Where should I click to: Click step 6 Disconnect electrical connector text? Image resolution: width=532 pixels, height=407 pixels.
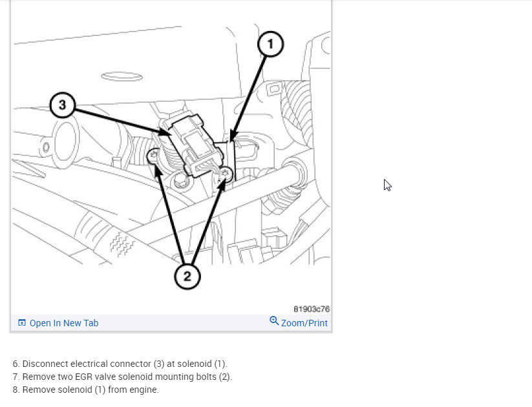click(x=120, y=364)
